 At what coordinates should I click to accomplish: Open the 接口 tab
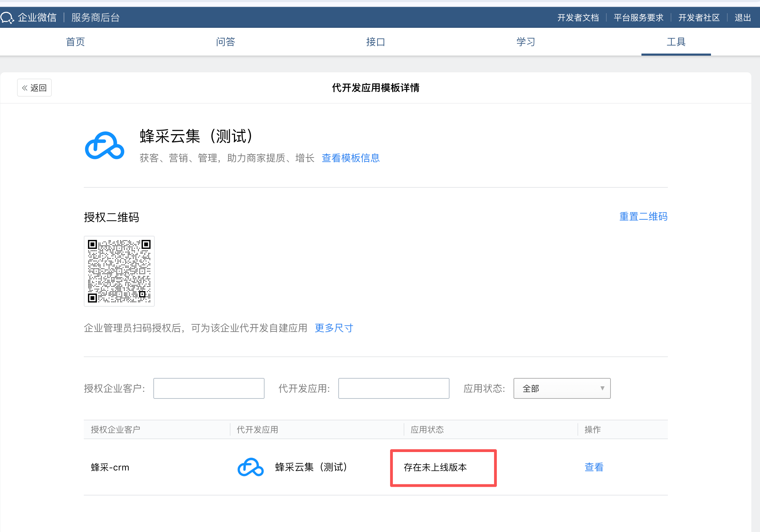pyautogui.click(x=375, y=42)
